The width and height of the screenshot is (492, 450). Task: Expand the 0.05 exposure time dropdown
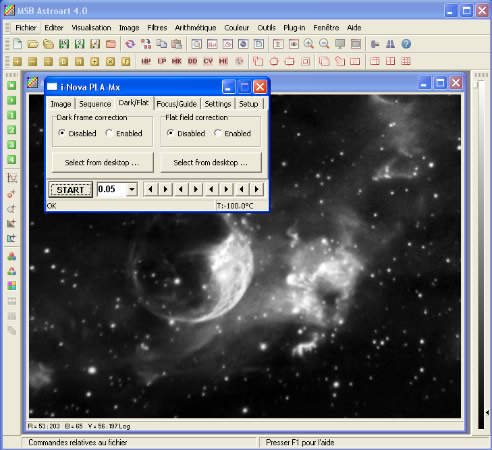tap(132, 189)
